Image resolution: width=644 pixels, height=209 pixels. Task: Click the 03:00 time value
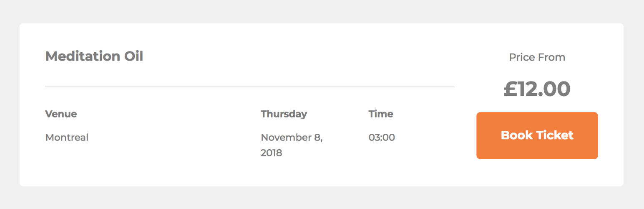(382, 137)
